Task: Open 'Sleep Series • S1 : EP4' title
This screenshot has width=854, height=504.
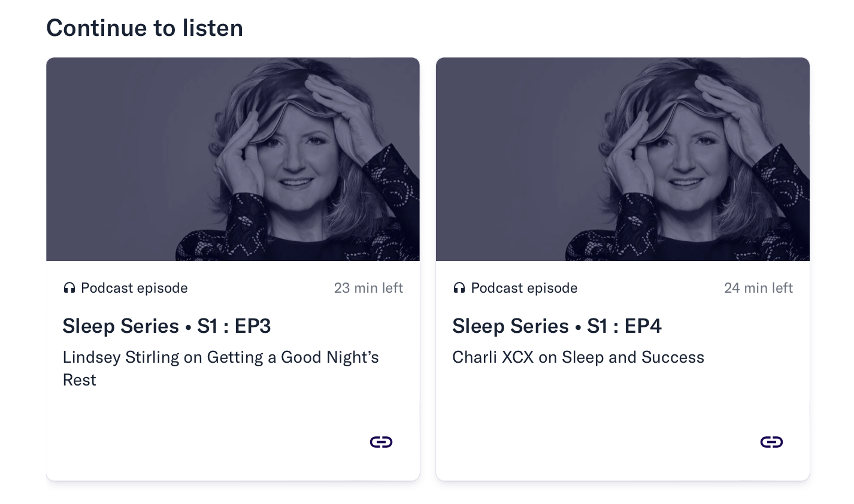Action: click(557, 326)
